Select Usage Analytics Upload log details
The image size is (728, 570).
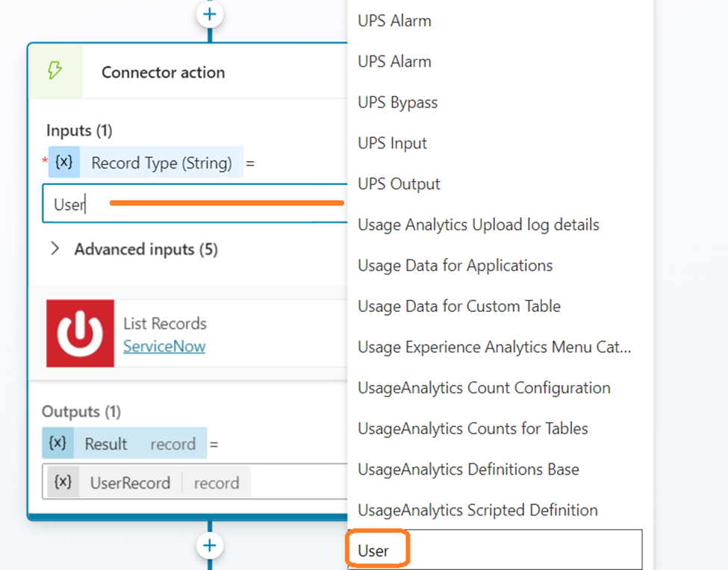[478, 225]
